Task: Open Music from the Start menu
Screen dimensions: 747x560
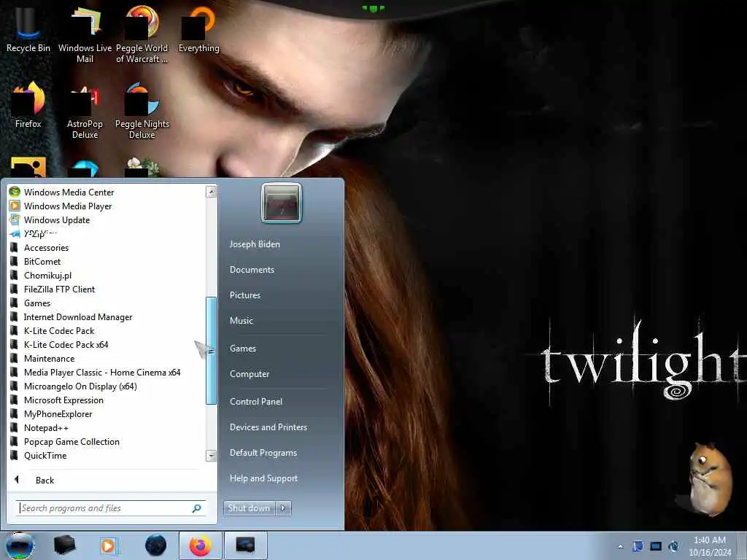Action: click(241, 321)
